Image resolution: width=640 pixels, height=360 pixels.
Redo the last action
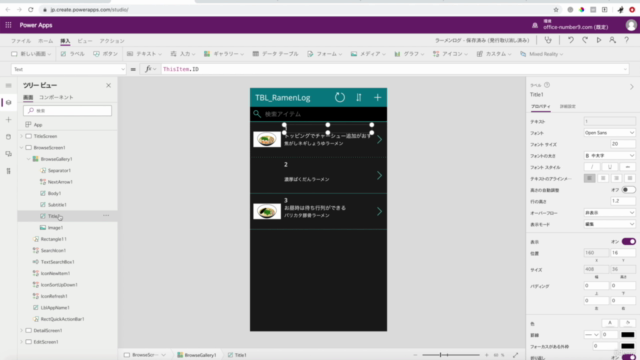tap(585, 40)
